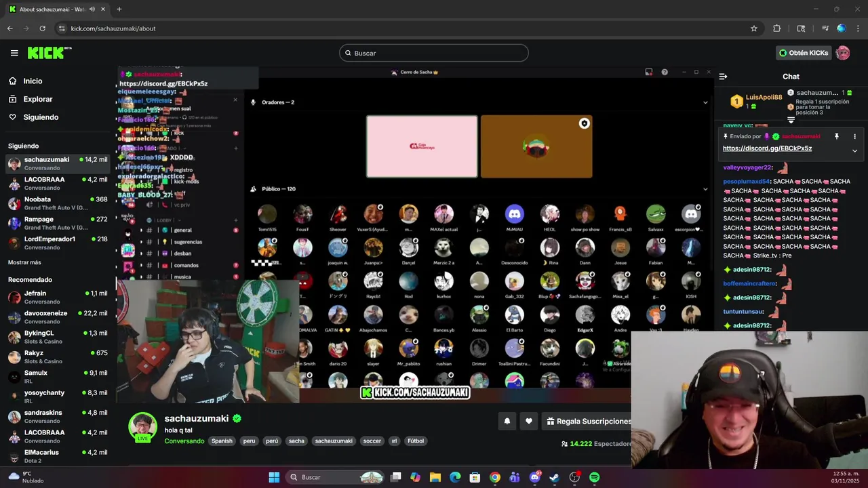Click the Obtén KICKs button
This screenshot has width=868, height=488.
click(x=804, y=53)
